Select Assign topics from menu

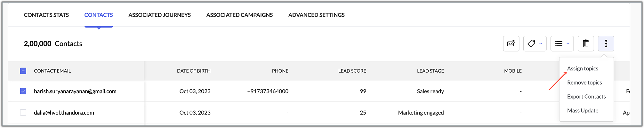pyautogui.click(x=583, y=68)
